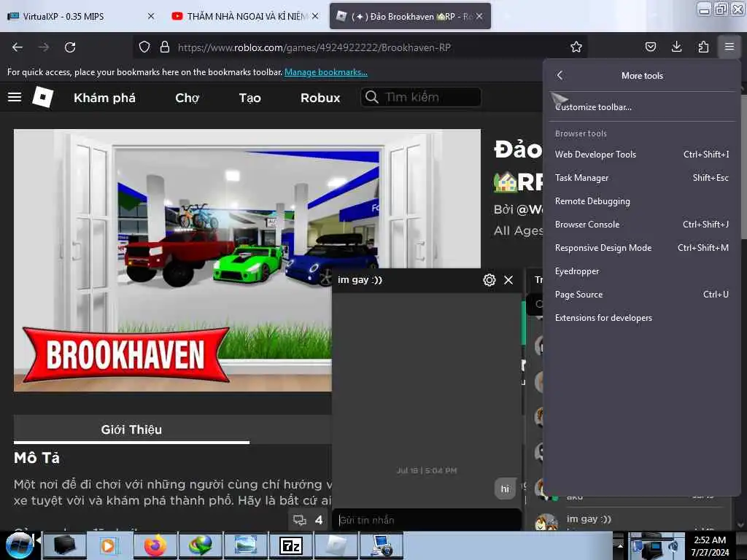This screenshot has height=560, width=747.
Task: Go to Roblox home via logo
Action: click(43, 97)
